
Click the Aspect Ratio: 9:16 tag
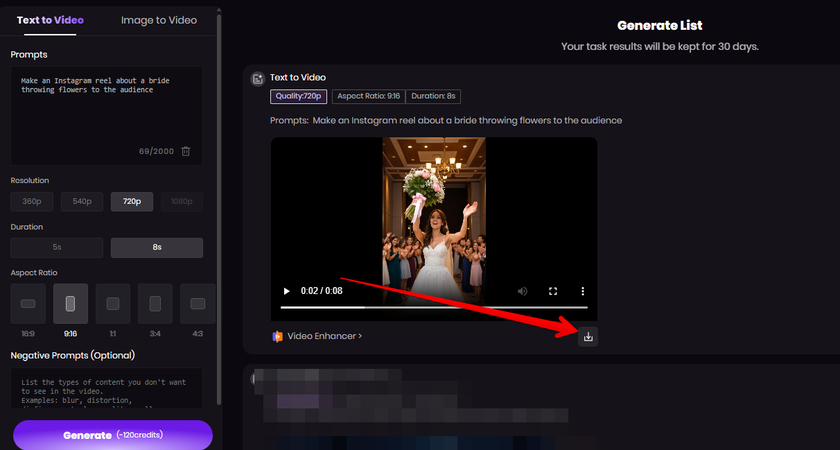pyautogui.click(x=369, y=96)
